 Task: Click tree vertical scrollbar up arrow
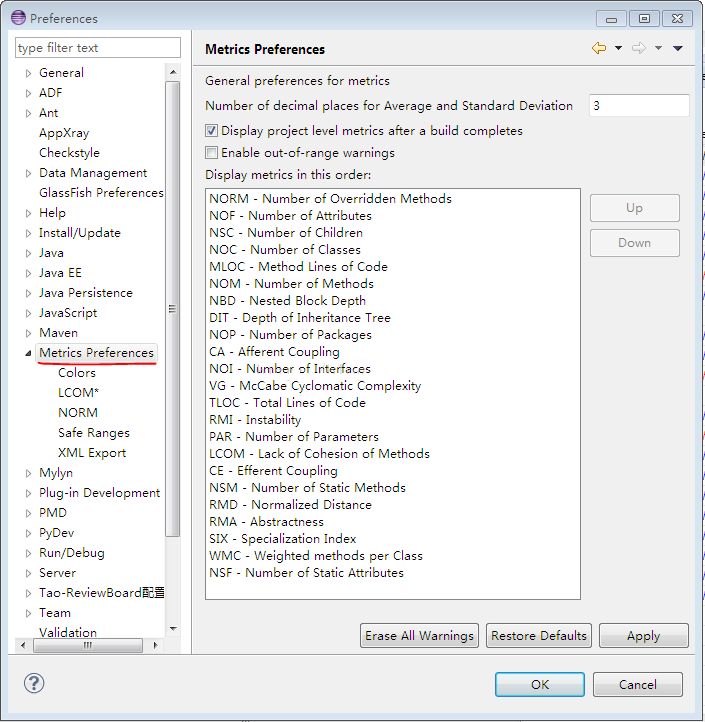coord(173,72)
